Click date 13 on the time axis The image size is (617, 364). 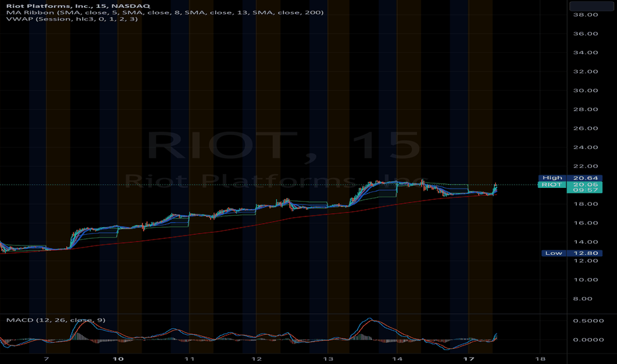coord(328,359)
